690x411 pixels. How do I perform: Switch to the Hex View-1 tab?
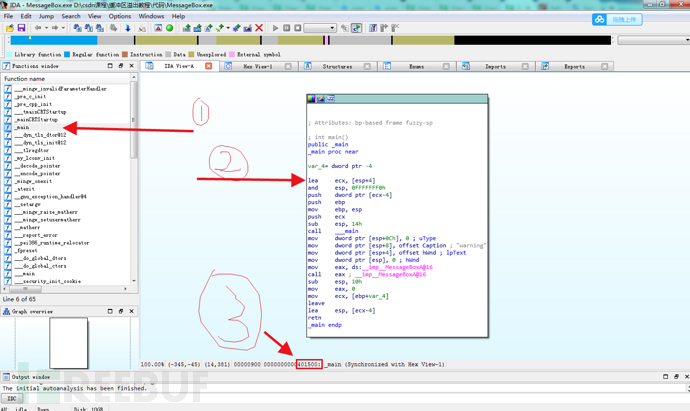point(258,66)
